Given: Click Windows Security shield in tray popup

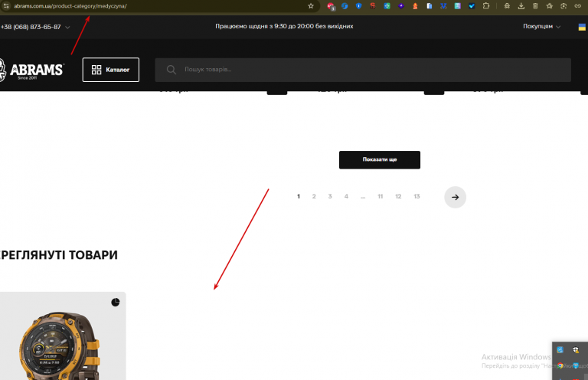Looking at the screenshot, I should 576,350.
